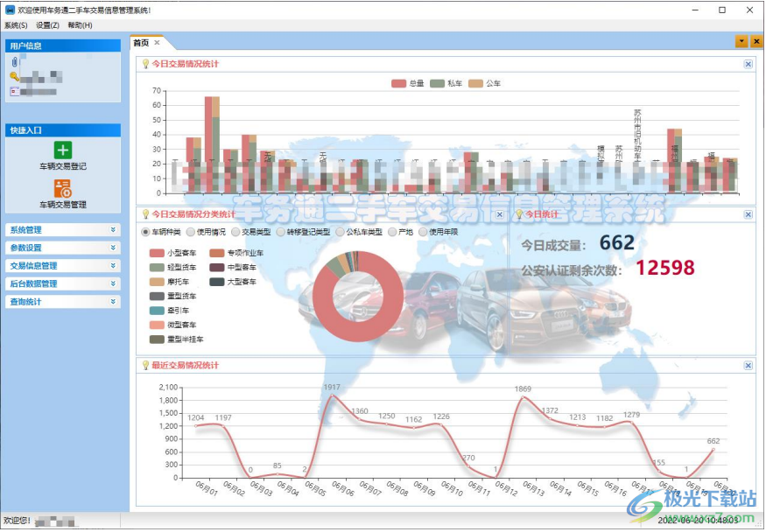Screen dimensions: 766x532
Task: Click 小型客车 legend color swatch
Action: [x=157, y=253]
